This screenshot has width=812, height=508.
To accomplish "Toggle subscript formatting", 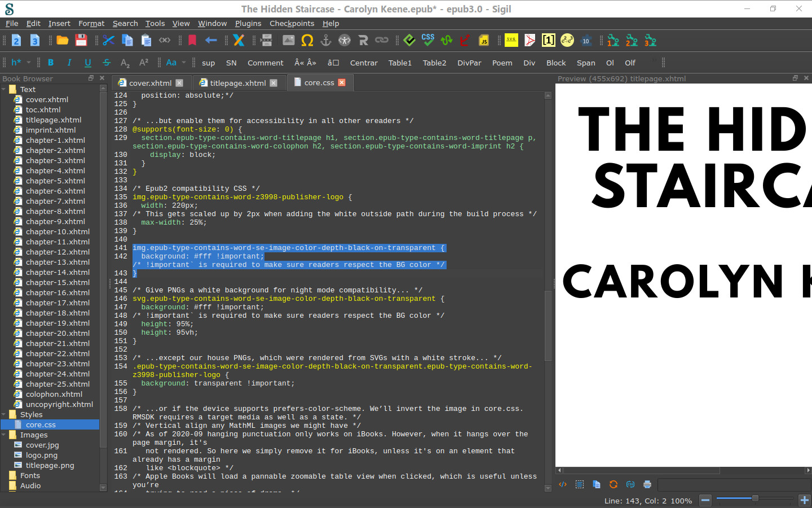I will coord(125,63).
